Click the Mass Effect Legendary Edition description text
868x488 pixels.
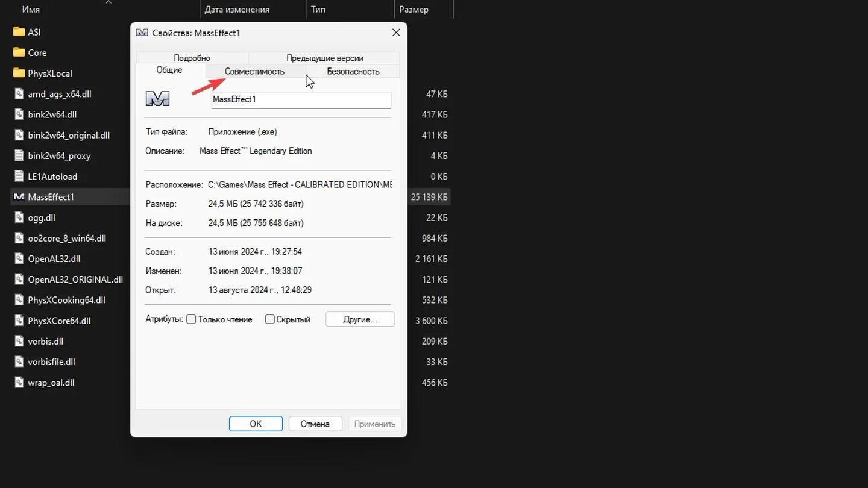click(x=256, y=151)
